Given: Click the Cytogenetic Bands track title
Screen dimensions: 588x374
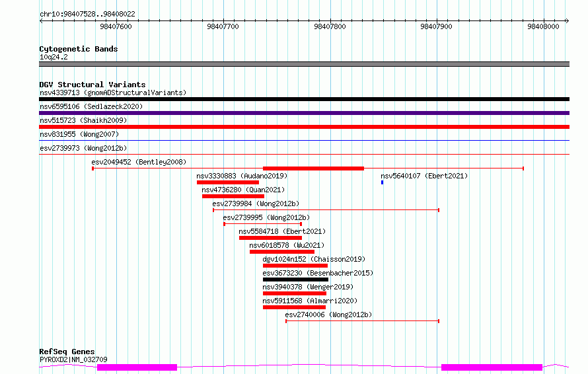Looking at the screenshot, I should [79, 49].
